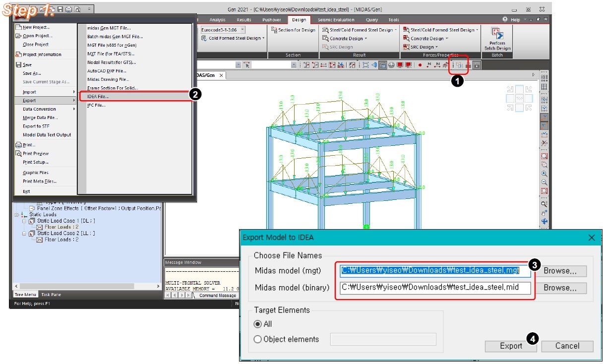
Task: Open Steel/Cold Formed Steel Design in Result group
Action: 360,30
